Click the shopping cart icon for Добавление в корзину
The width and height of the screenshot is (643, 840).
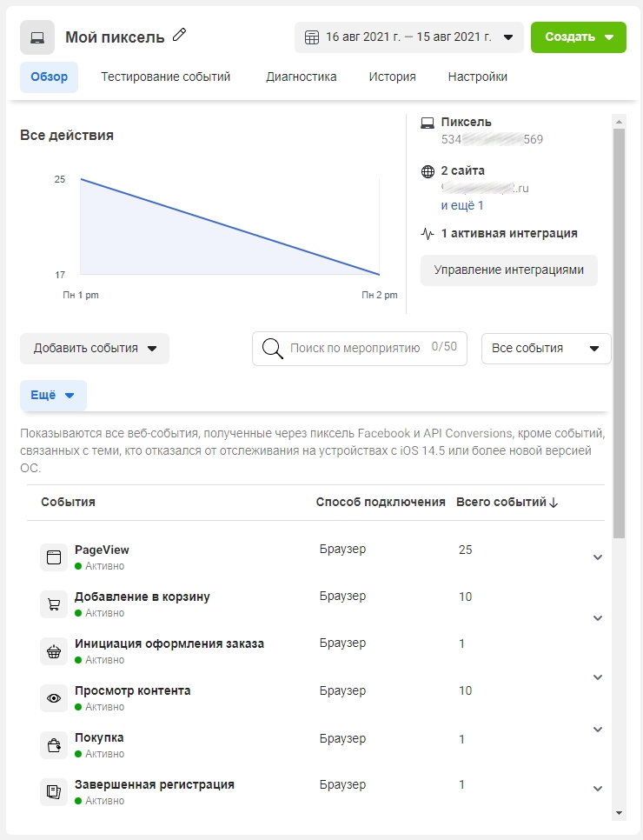pos(54,604)
